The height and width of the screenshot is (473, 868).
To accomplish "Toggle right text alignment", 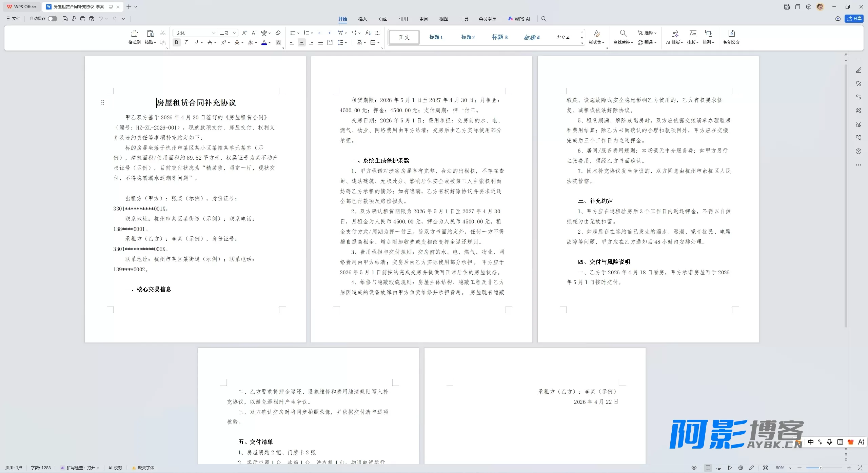I will pyautogui.click(x=311, y=42).
